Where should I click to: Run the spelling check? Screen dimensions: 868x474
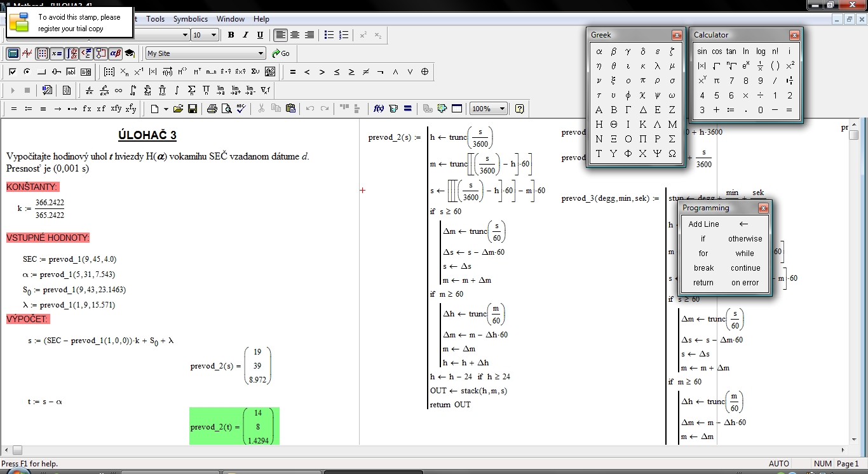coord(241,109)
